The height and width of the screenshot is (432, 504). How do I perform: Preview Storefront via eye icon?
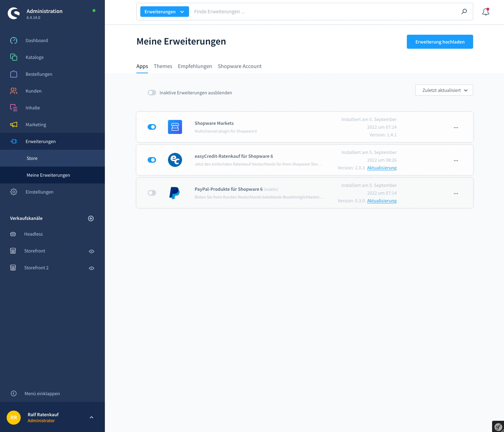coord(92,251)
